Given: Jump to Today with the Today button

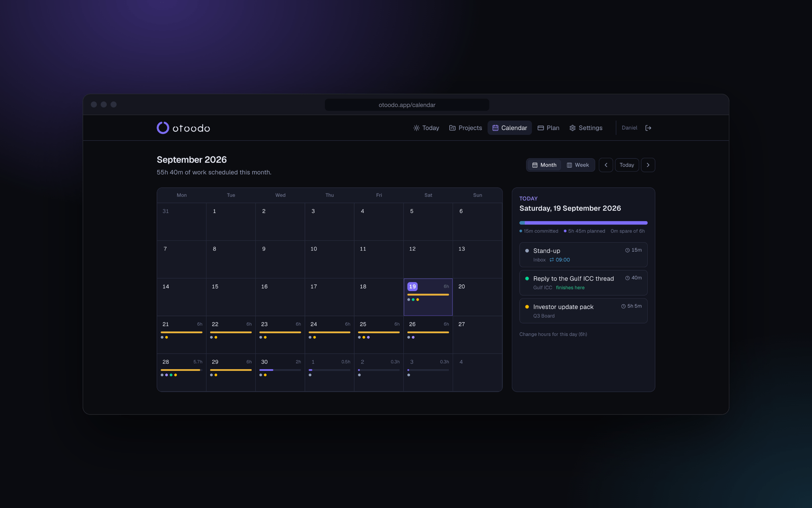Looking at the screenshot, I should point(627,165).
